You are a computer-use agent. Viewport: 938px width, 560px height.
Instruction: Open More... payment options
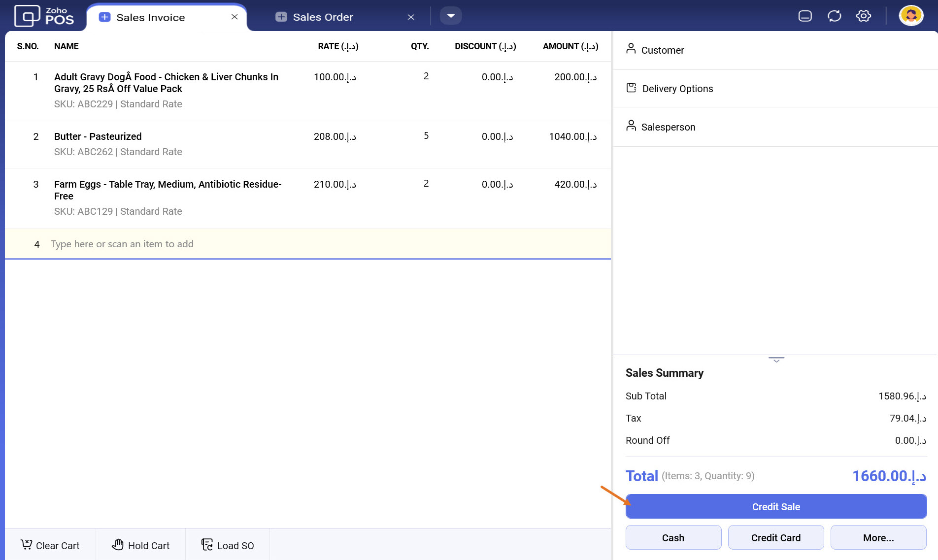click(878, 537)
